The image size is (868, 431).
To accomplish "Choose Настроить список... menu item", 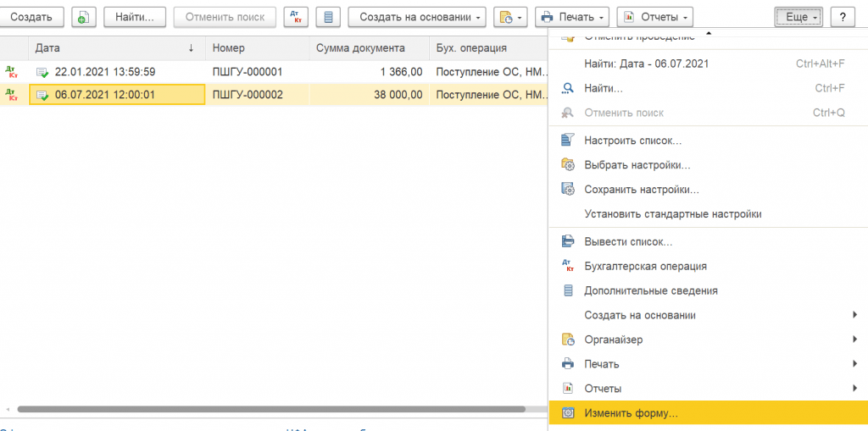I will pos(632,141).
